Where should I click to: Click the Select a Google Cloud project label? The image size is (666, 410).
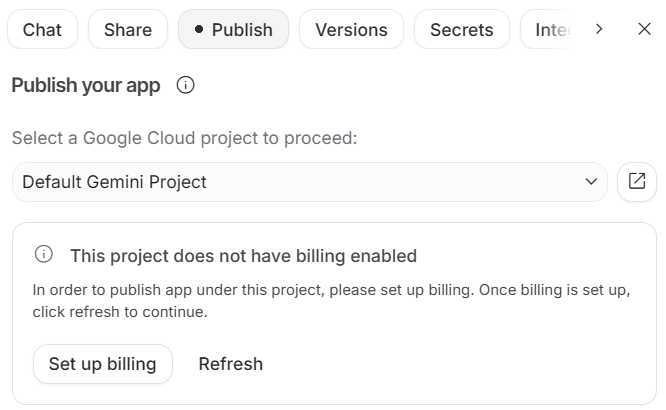pyautogui.click(x=184, y=138)
